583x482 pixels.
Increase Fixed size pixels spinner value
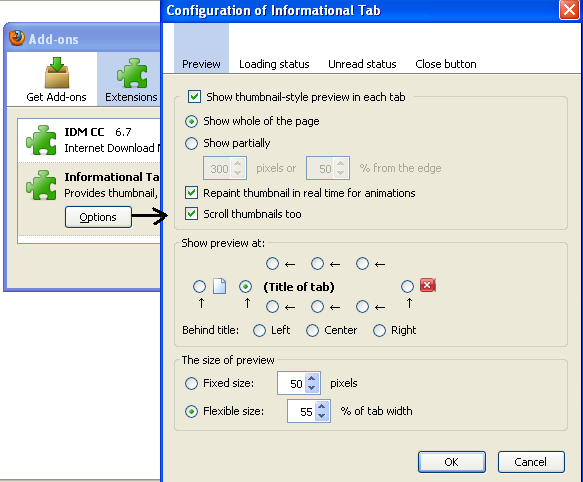click(x=312, y=379)
